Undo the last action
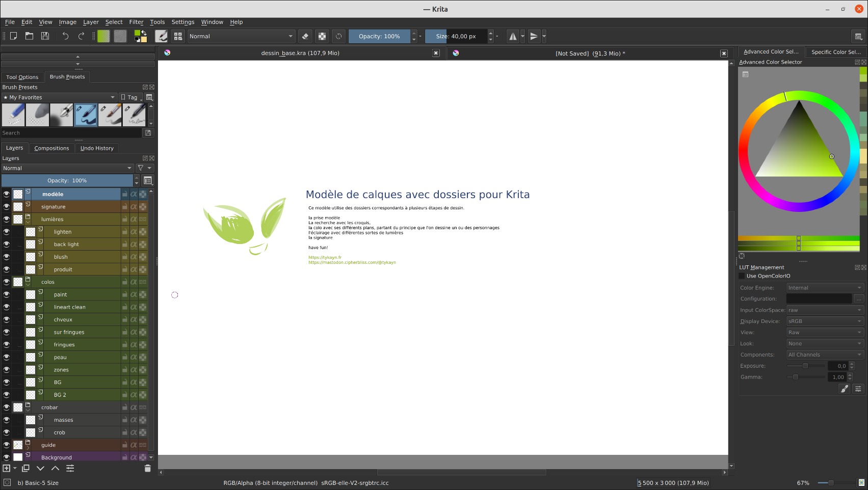This screenshot has height=490, width=868. tap(65, 36)
